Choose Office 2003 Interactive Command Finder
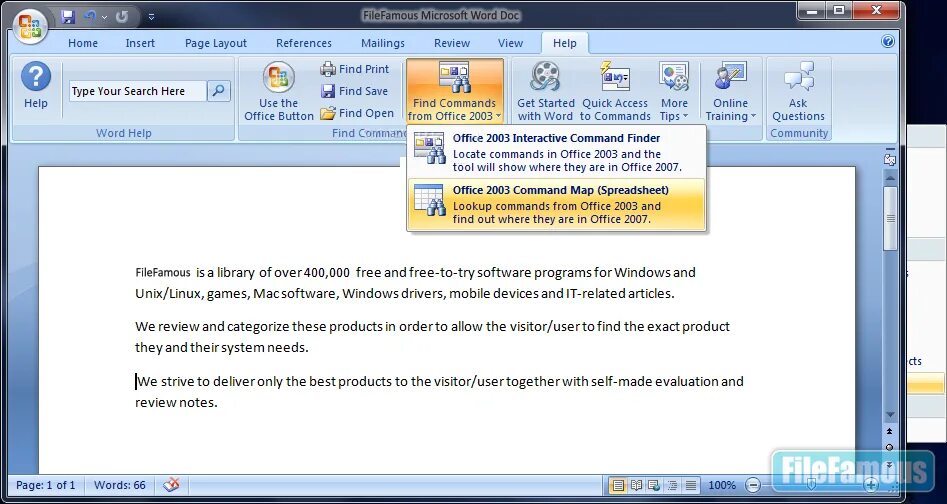The height and width of the screenshot is (504, 947). (x=556, y=152)
